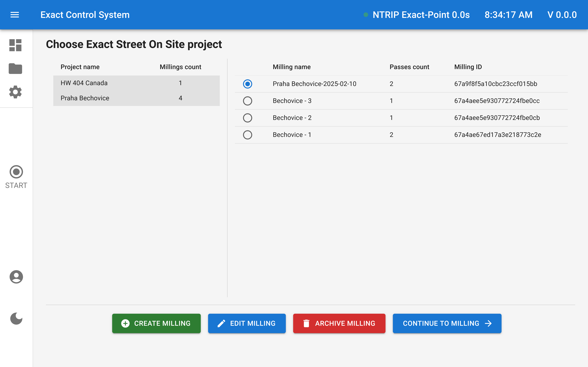
Task: Open the settings gear icon
Action: pyautogui.click(x=16, y=92)
